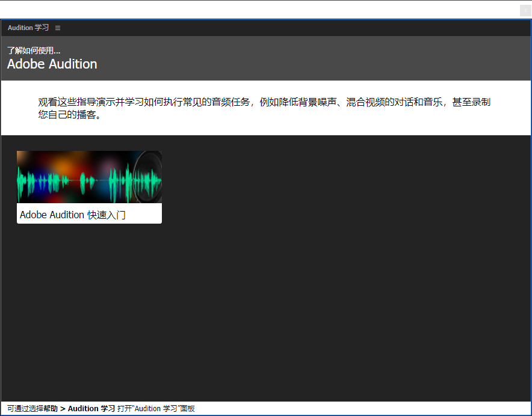Select the Audition 学习 panel tab

[x=28, y=28]
